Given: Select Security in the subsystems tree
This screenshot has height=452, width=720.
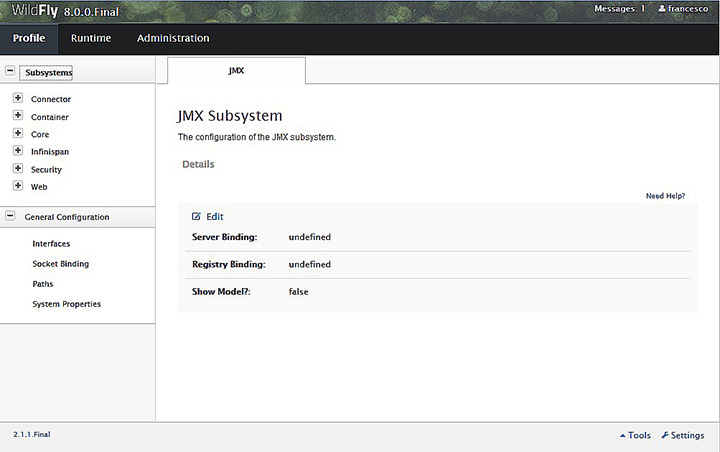Looking at the screenshot, I should [46, 170].
